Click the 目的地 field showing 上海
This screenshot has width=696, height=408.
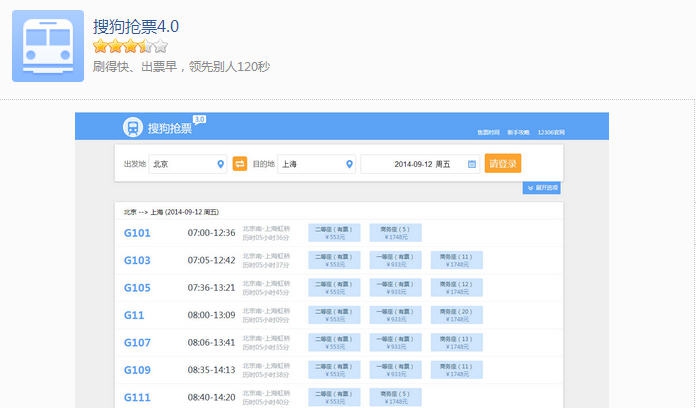pyautogui.click(x=316, y=164)
